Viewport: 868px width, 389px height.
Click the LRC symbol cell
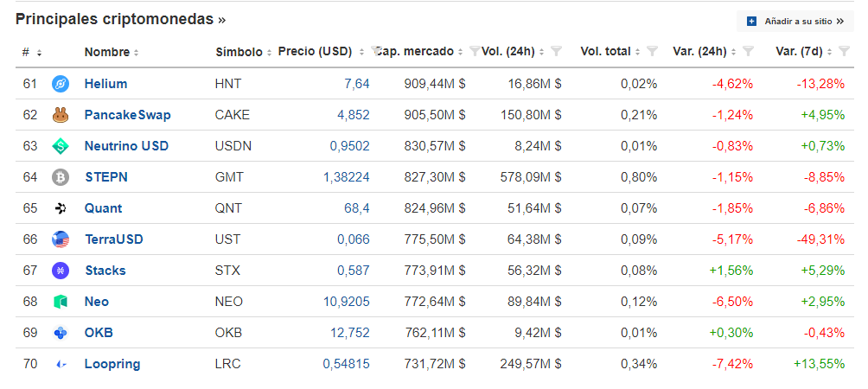pos(227,364)
